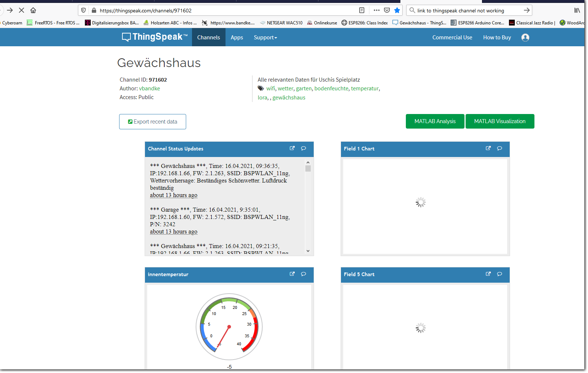
Task: Pop out Channel Status Updates widget
Action: [x=292, y=148]
